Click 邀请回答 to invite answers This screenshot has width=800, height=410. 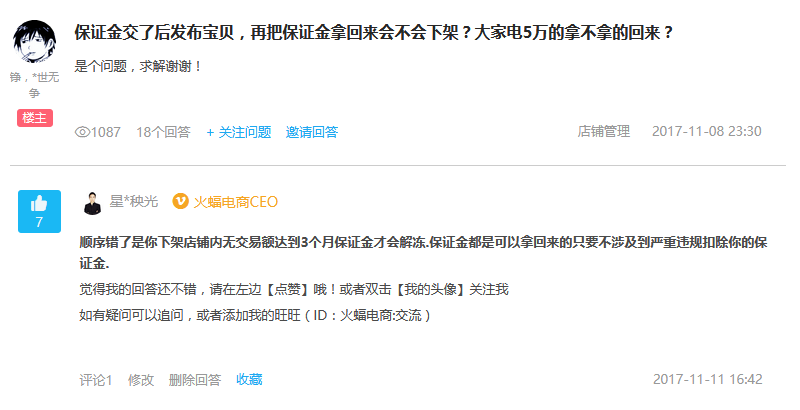tap(312, 132)
